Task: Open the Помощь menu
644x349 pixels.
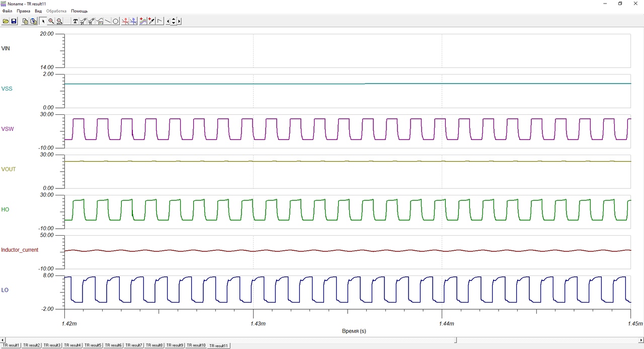Action: [x=79, y=11]
